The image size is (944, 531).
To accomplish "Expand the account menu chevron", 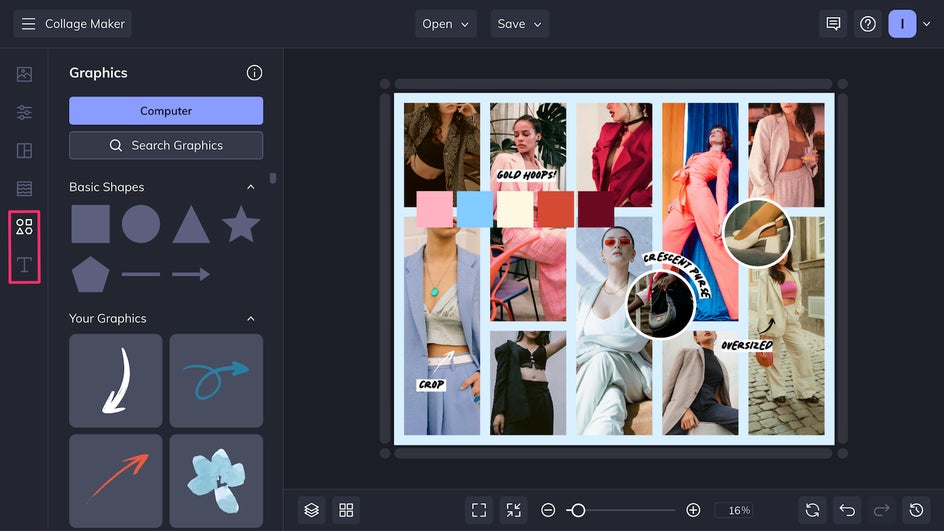I will tap(927, 24).
